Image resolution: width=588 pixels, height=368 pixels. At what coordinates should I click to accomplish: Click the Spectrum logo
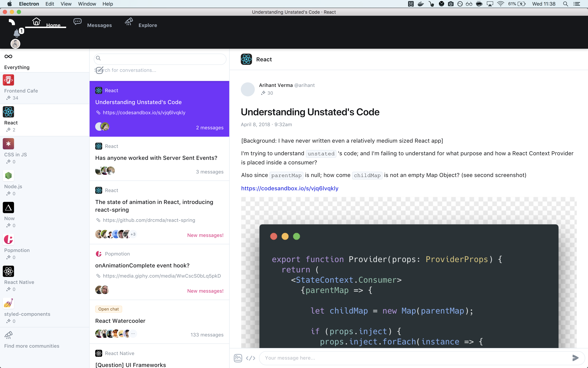click(x=12, y=22)
